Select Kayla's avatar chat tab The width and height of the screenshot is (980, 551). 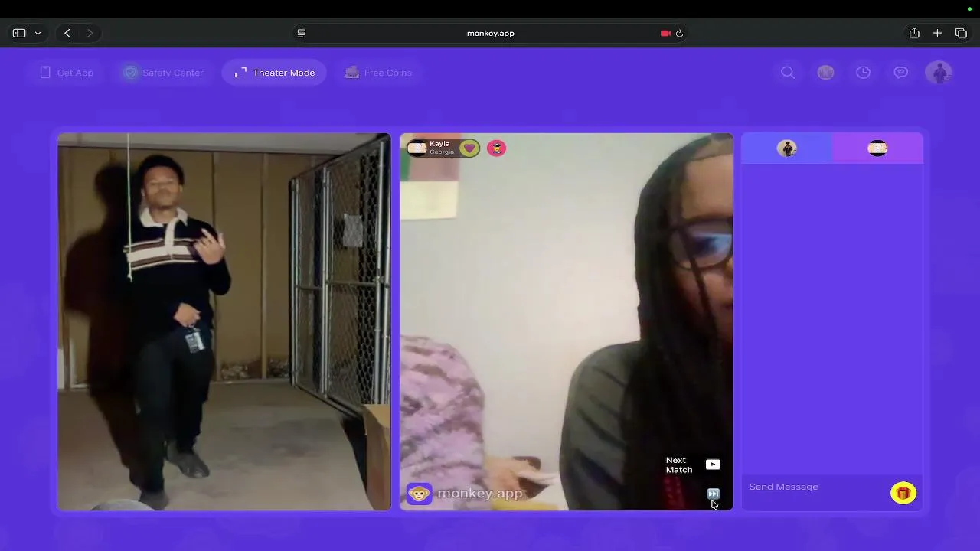(x=877, y=148)
